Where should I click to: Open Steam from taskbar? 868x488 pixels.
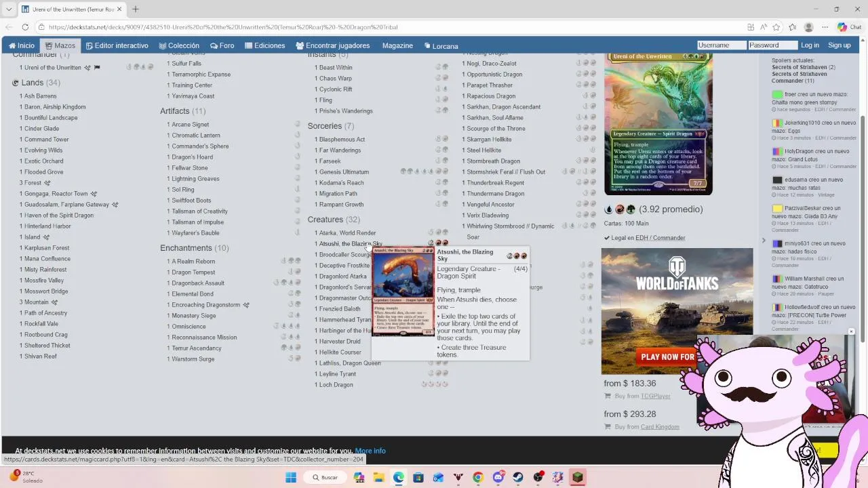[x=518, y=477]
